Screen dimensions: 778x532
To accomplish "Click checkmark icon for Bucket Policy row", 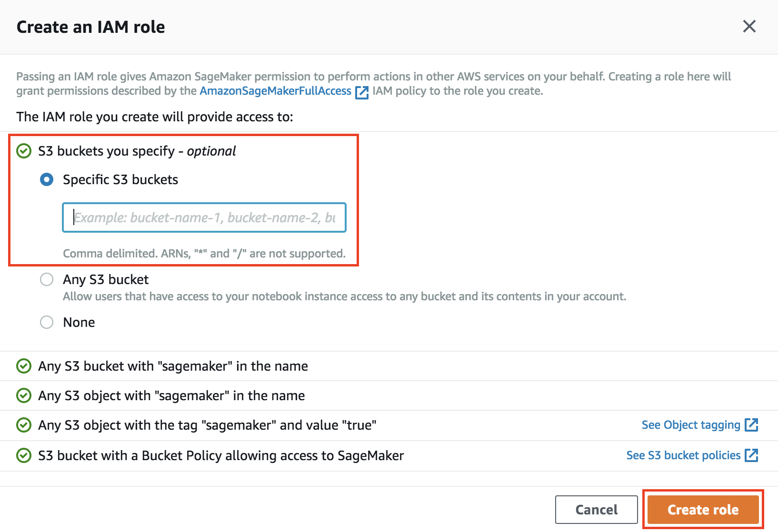I will pos(24,455).
